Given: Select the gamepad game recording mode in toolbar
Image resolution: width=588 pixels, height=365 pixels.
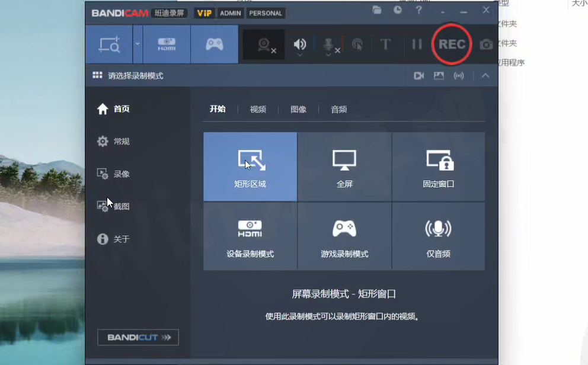Looking at the screenshot, I should (214, 44).
